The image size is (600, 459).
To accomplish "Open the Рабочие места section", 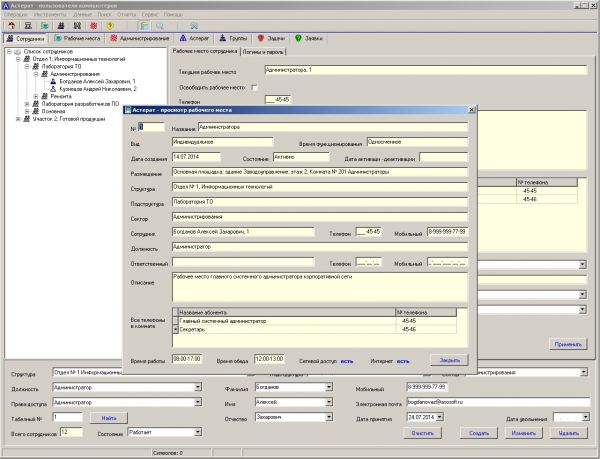I will [x=80, y=38].
